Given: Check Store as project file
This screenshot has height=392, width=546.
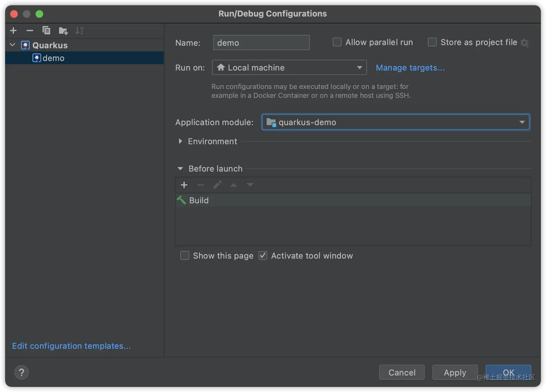Looking at the screenshot, I should 432,42.
